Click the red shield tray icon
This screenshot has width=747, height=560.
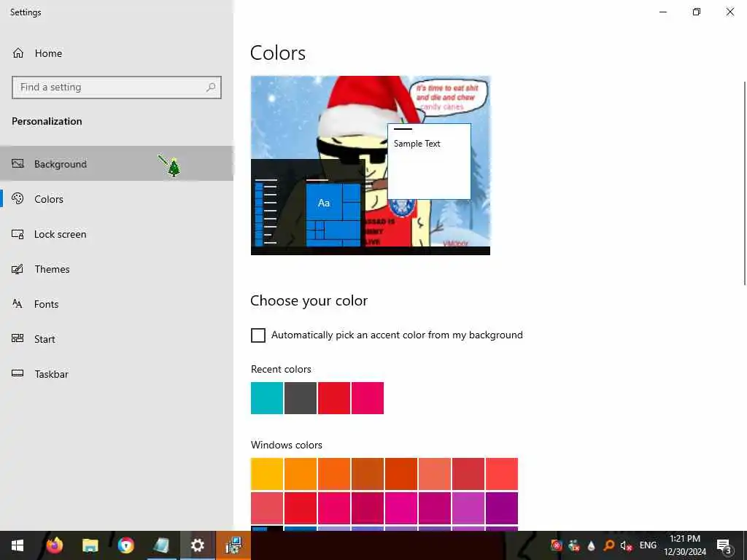tap(556, 545)
